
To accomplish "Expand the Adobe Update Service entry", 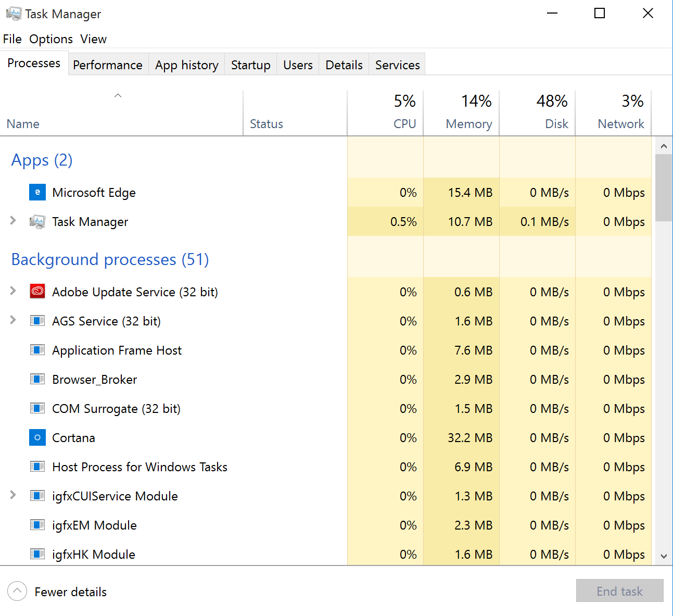I will pos(12,292).
